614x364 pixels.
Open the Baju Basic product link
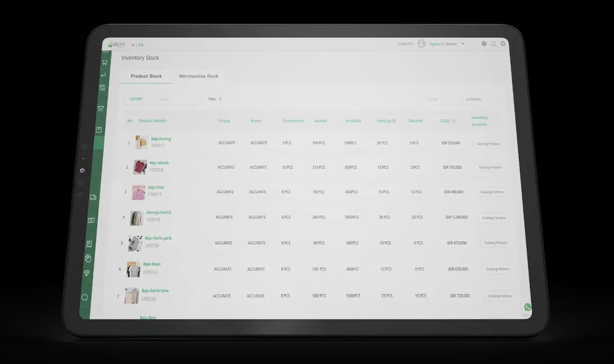(x=152, y=264)
